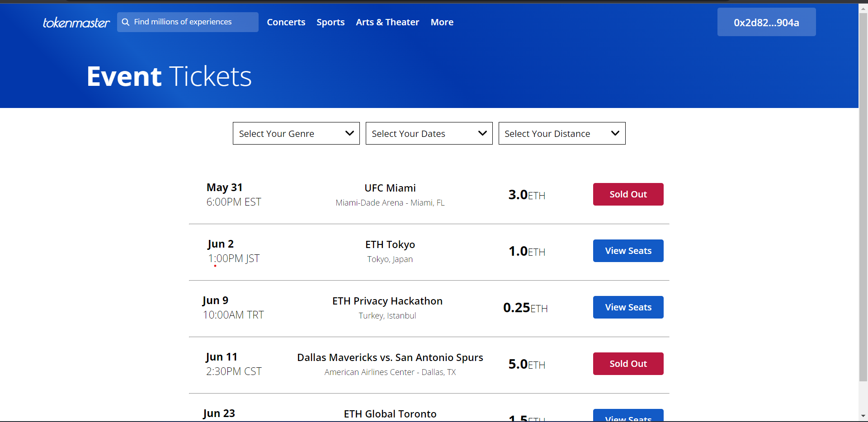
Task: Open the More menu
Action: point(442,22)
